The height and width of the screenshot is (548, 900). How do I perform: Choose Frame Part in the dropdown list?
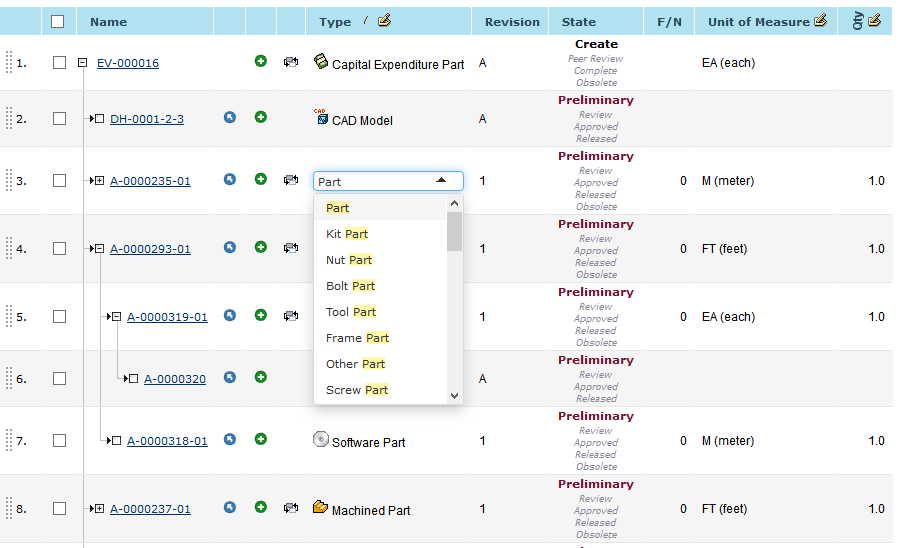point(357,338)
